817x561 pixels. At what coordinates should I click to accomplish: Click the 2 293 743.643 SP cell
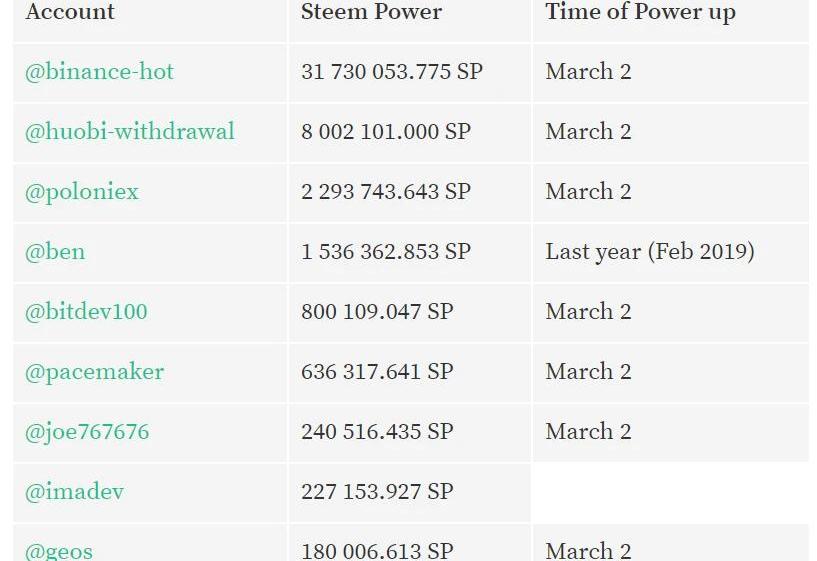tap(385, 192)
